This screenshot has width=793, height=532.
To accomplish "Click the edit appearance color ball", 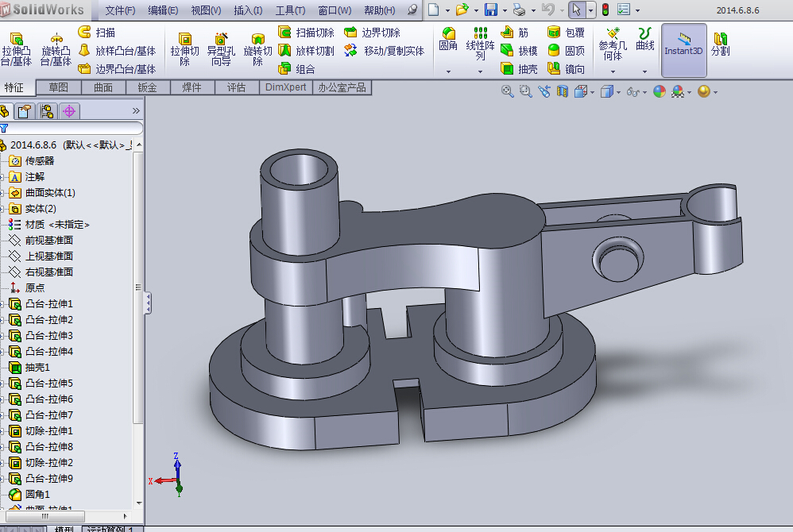I will [x=659, y=92].
